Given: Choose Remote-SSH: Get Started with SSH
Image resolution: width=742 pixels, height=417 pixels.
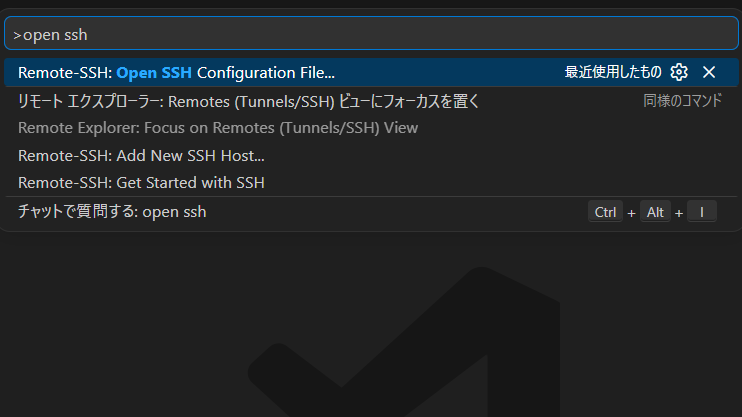Looking at the screenshot, I should [371, 183].
